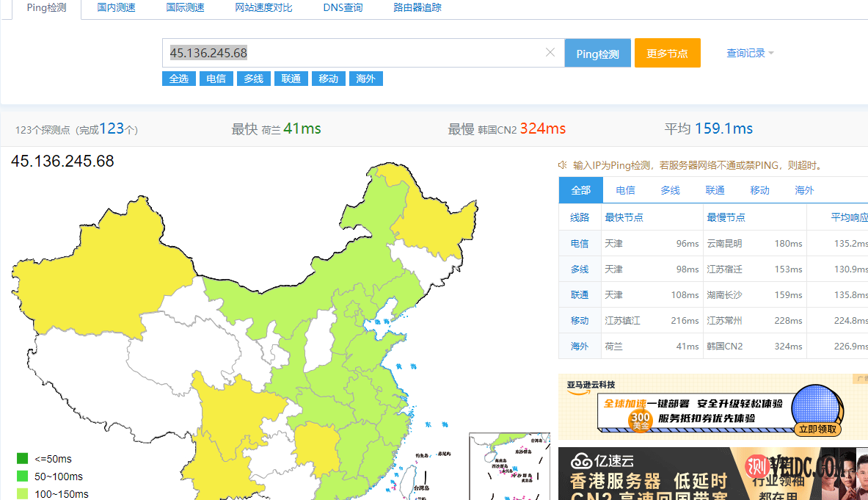Click the 50~100ms legend color swatch
868x500 pixels.
point(23,477)
